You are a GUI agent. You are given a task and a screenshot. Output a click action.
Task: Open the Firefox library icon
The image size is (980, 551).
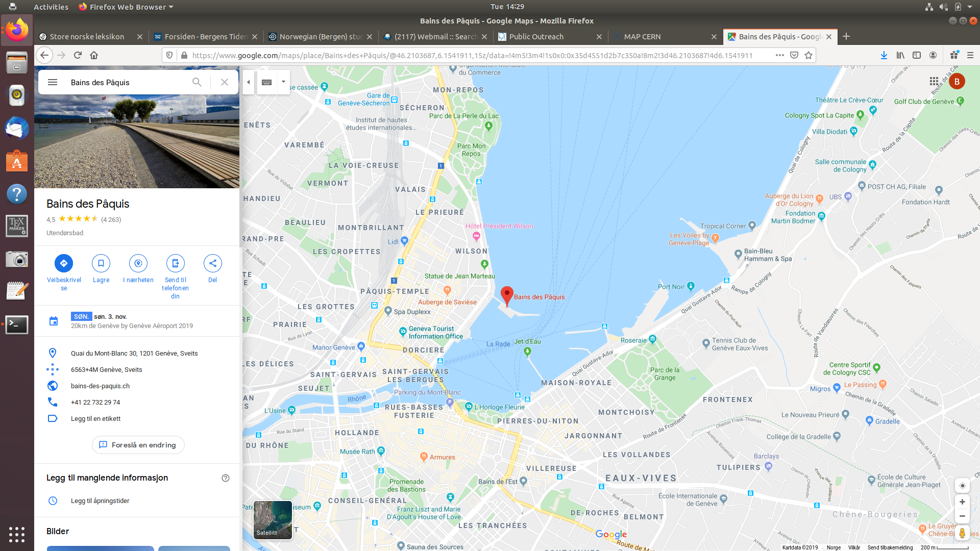pos(900,55)
